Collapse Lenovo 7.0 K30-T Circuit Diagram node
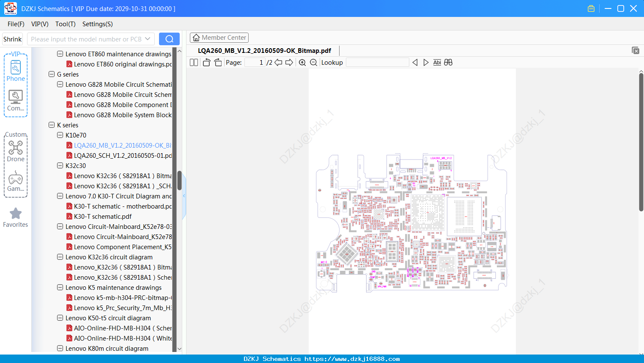644x363 pixels. point(60,196)
